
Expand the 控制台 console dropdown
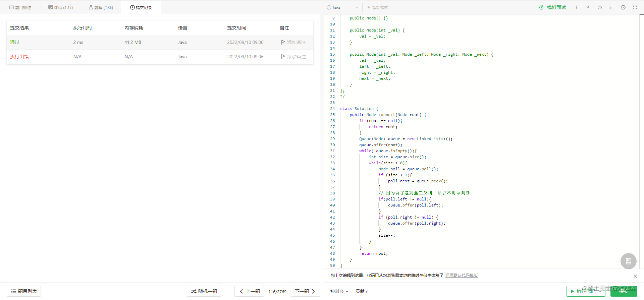click(339, 291)
